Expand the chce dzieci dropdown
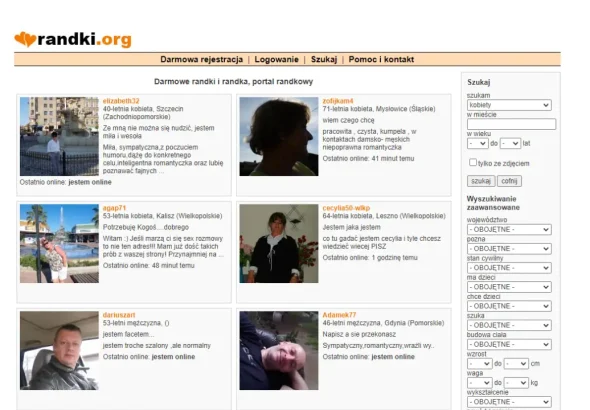 pyautogui.click(x=509, y=306)
